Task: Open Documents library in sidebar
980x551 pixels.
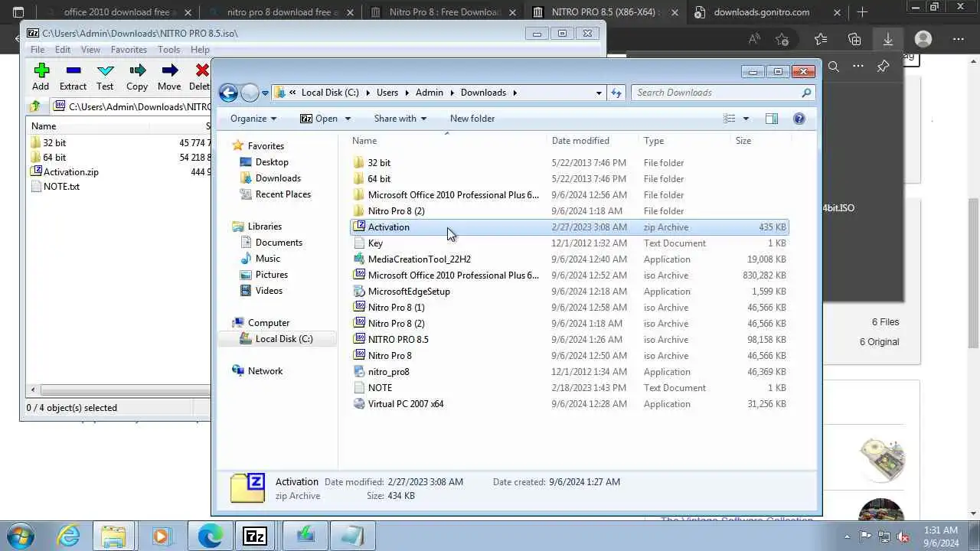Action: 279,243
